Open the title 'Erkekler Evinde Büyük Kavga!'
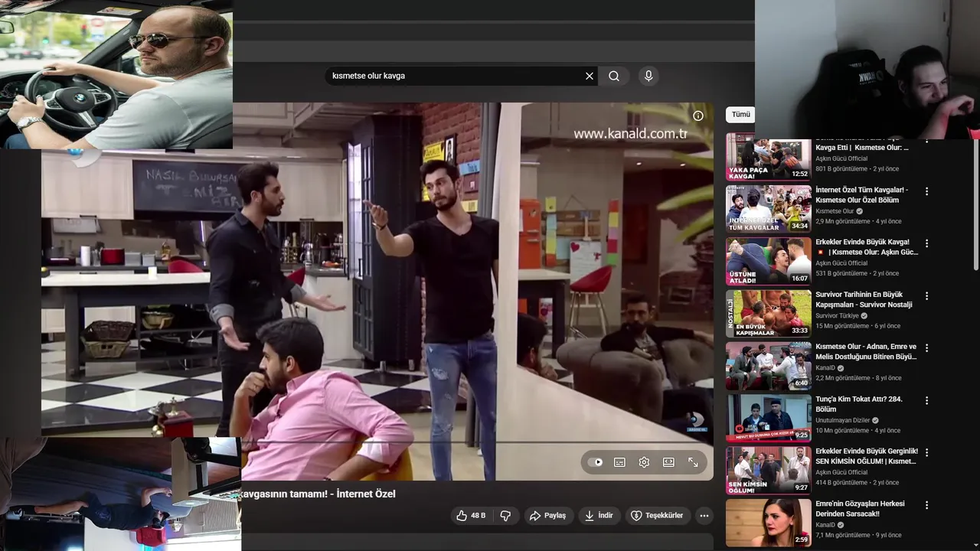Image resolution: width=980 pixels, height=551 pixels. 867,247
